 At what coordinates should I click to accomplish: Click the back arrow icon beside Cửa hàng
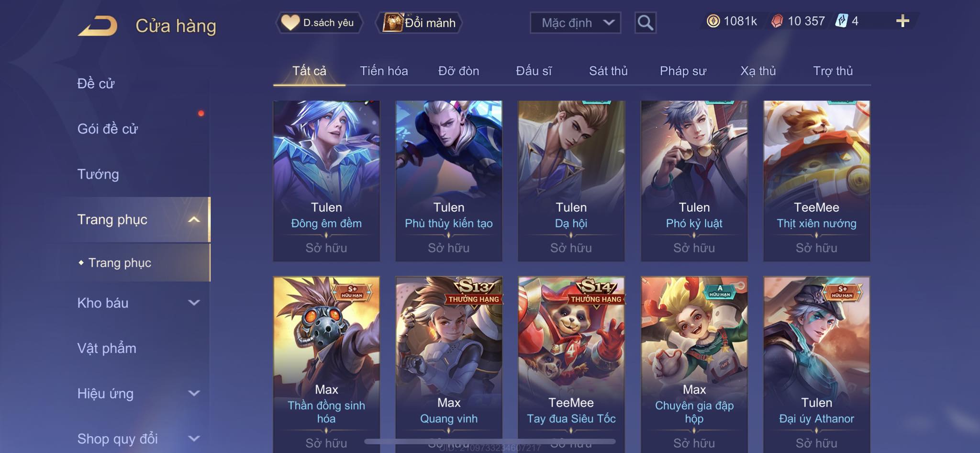[x=98, y=26]
